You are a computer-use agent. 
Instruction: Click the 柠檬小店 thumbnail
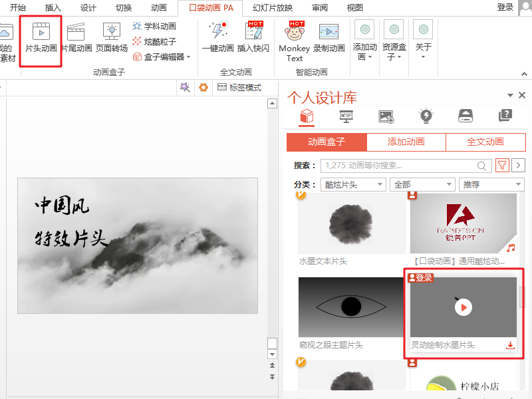pos(463,376)
